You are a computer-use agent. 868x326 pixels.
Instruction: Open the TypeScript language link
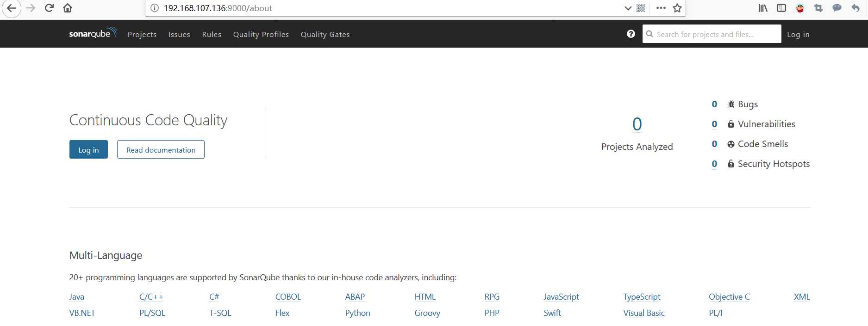pos(642,297)
